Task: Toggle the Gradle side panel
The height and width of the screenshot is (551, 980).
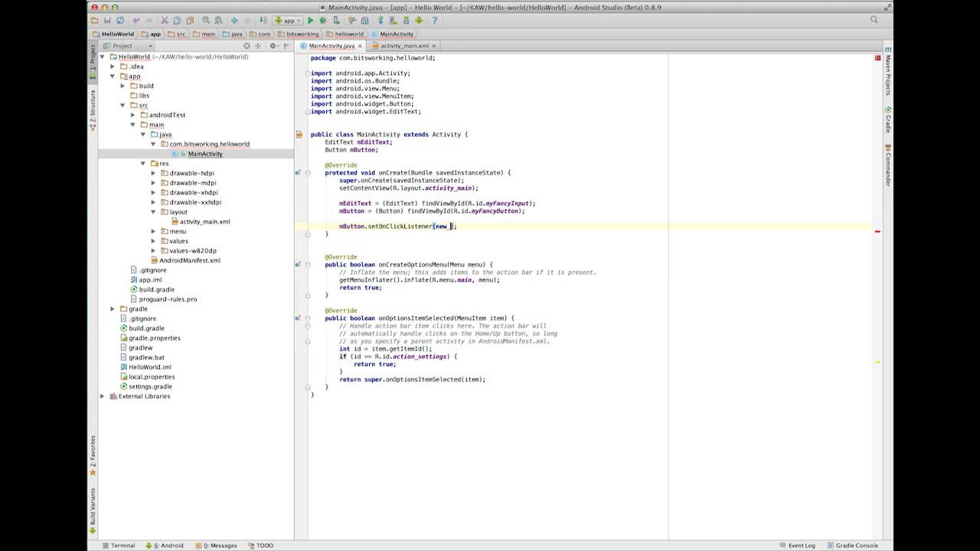Action: tap(888, 119)
